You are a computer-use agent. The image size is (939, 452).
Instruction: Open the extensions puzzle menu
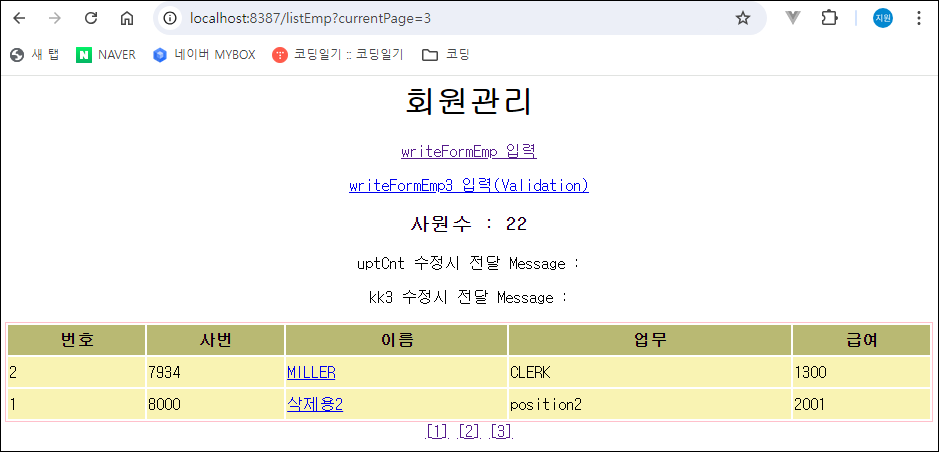(829, 19)
